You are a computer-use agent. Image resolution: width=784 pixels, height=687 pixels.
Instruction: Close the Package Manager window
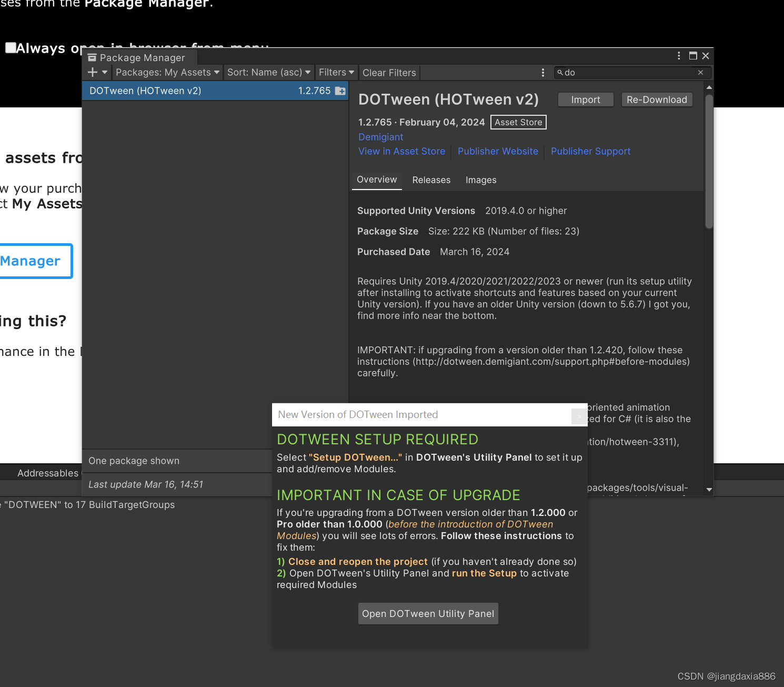coord(706,56)
